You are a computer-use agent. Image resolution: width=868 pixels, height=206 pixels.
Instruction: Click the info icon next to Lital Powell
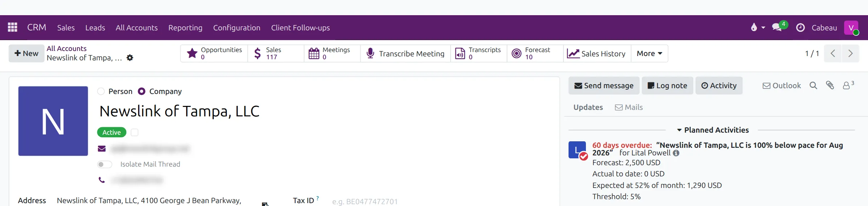tap(676, 153)
